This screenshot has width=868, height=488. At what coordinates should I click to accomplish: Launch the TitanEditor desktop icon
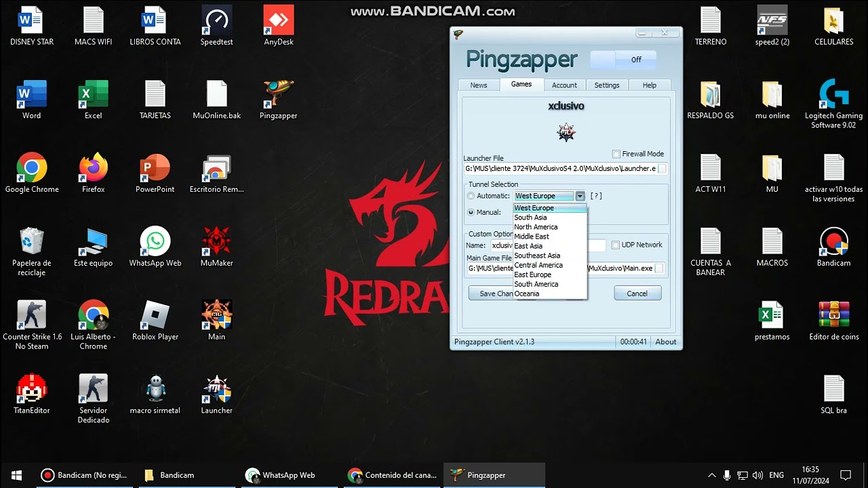coord(31,394)
